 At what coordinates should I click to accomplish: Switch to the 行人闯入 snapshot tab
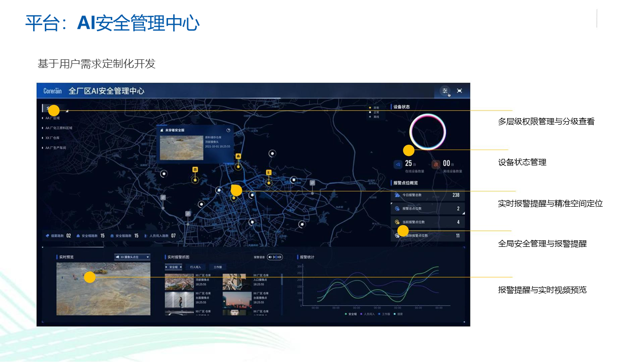[x=195, y=267]
